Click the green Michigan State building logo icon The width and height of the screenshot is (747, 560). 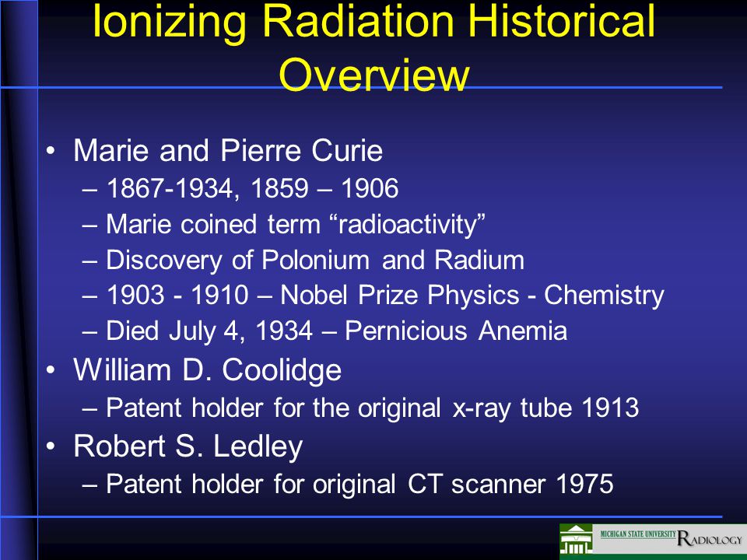pos(576,540)
